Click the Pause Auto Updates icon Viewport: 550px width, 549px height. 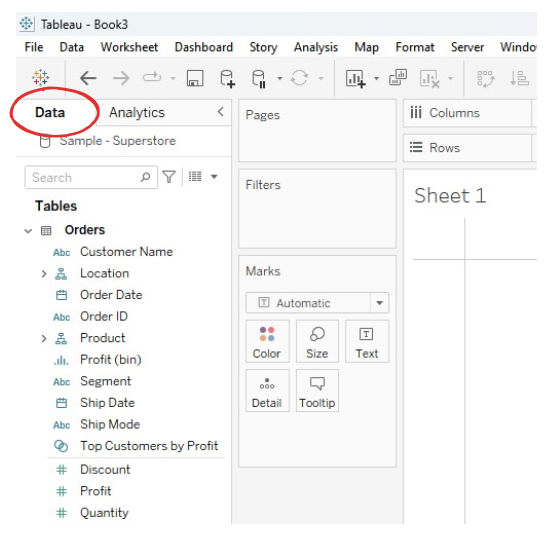tap(259, 79)
